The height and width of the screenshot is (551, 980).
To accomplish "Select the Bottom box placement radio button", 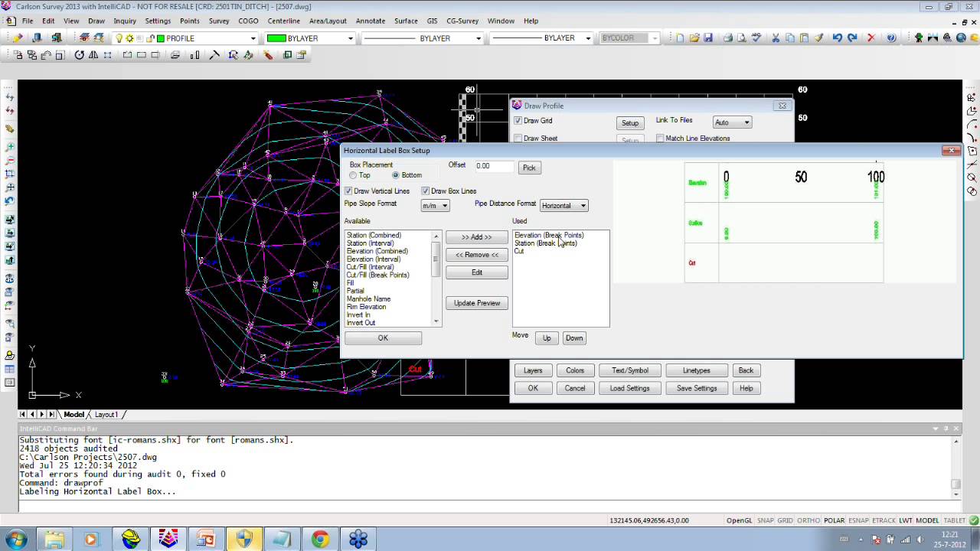I will [x=396, y=175].
